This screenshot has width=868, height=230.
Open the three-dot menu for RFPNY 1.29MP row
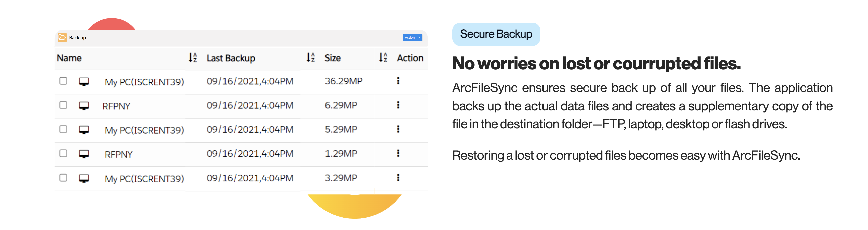pos(398,153)
